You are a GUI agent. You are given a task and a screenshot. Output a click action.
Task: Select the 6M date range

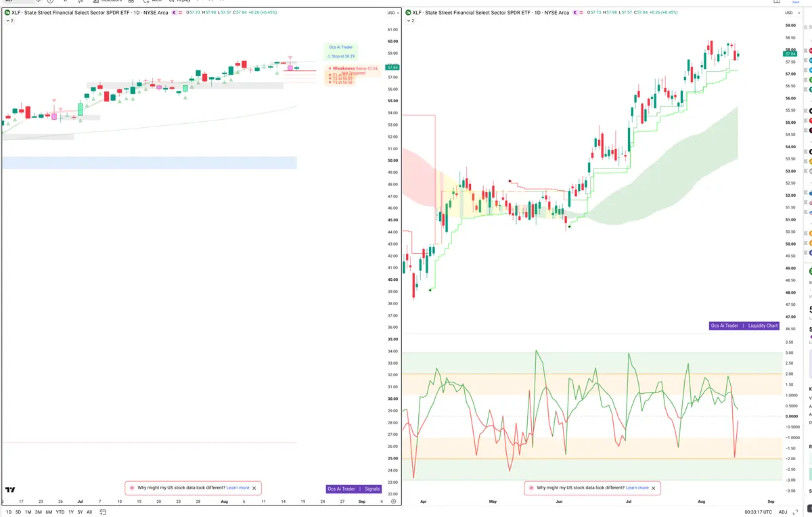click(49, 512)
